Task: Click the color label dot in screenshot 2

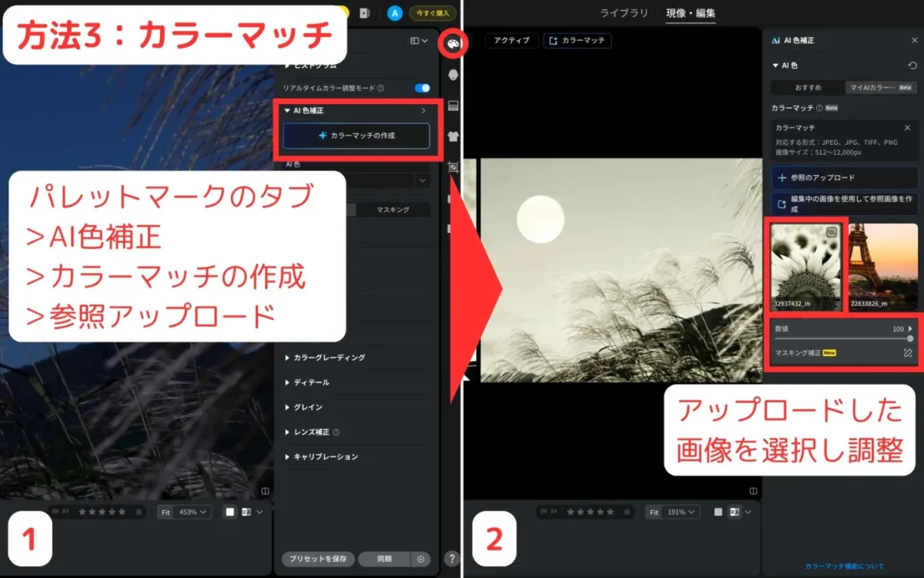Action: click(626, 512)
